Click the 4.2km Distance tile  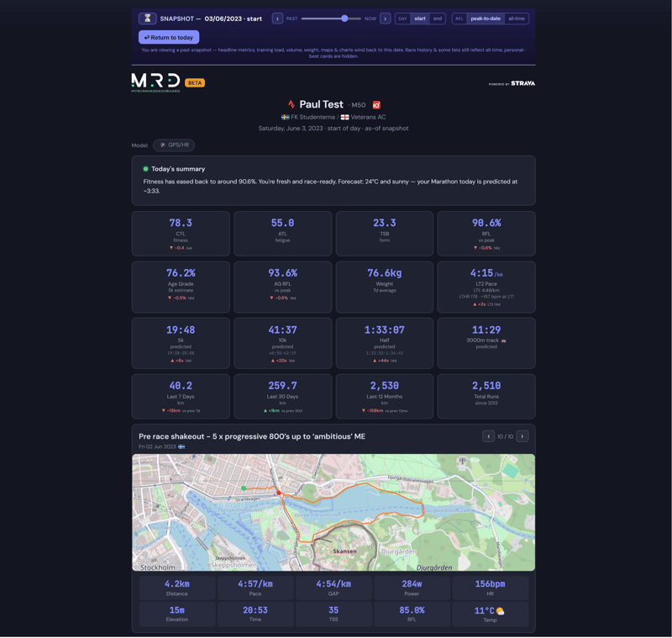point(177,588)
